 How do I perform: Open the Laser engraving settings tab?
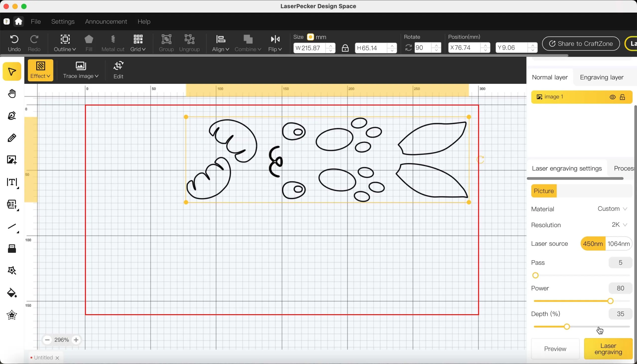click(x=567, y=168)
